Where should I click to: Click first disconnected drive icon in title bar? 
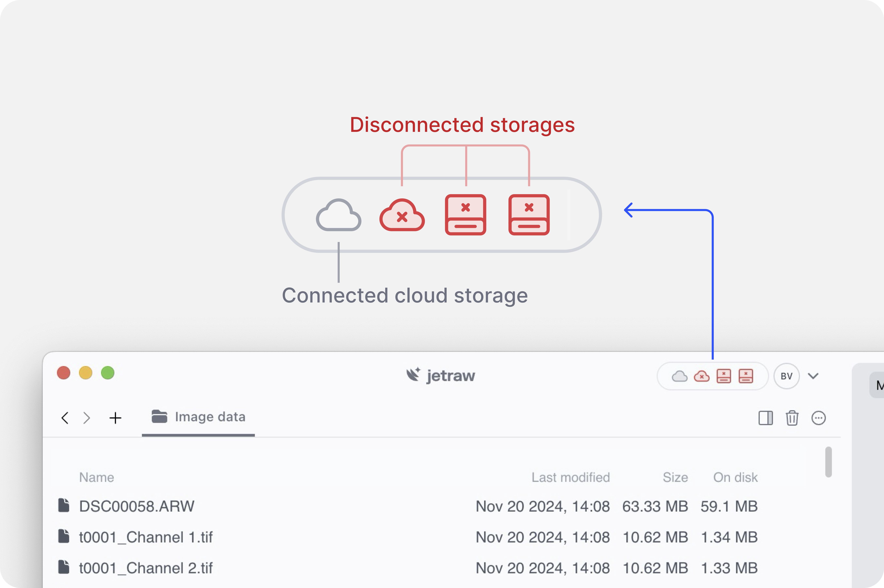point(724,376)
